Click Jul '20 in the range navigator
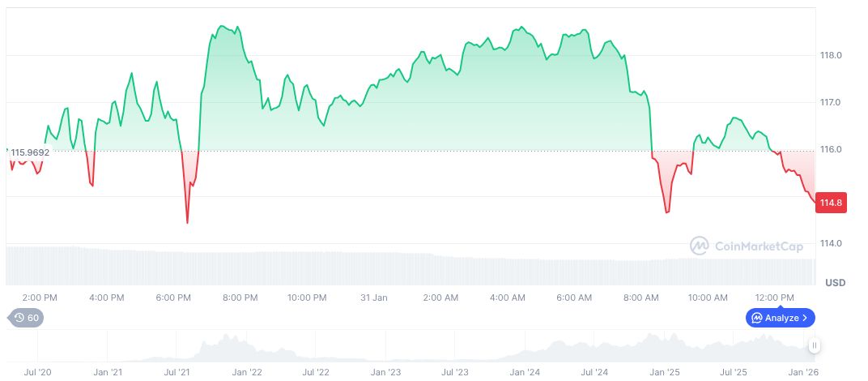The image size is (868, 381). click(x=38, y=373)
